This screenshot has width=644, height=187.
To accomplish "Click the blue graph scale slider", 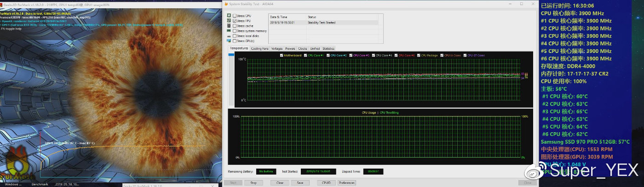I will (x=231, y=55).
